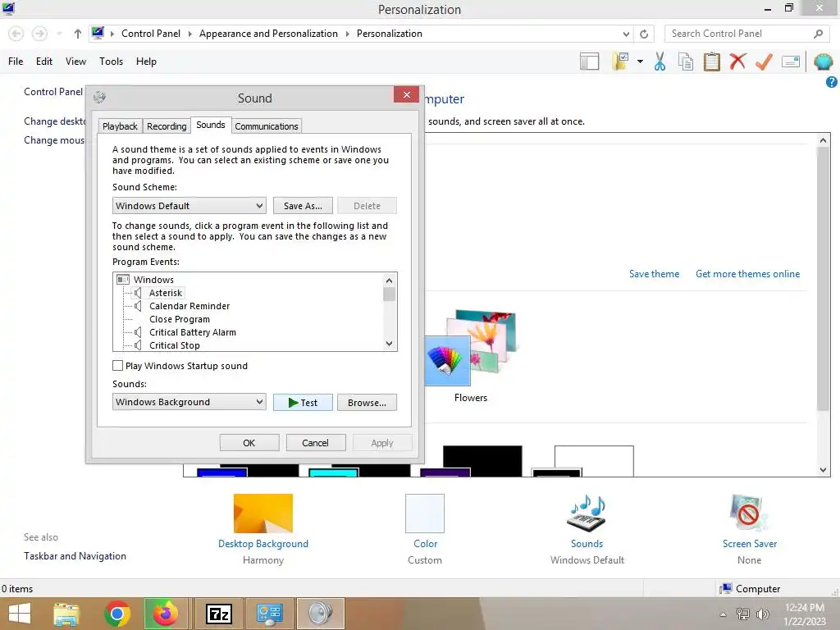This screenshot has width=840, height=630.
Task: Select Critical Battery Alarm program event
Action: [x=192, y=332]
